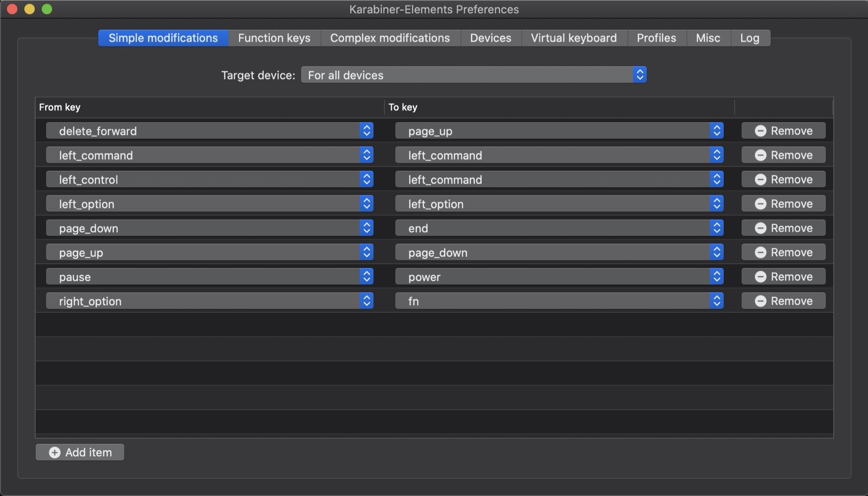868x496 pixels.
Task: Open the left_control row To key dropdown
Action: pyautogui.click(x=559, y=179)
